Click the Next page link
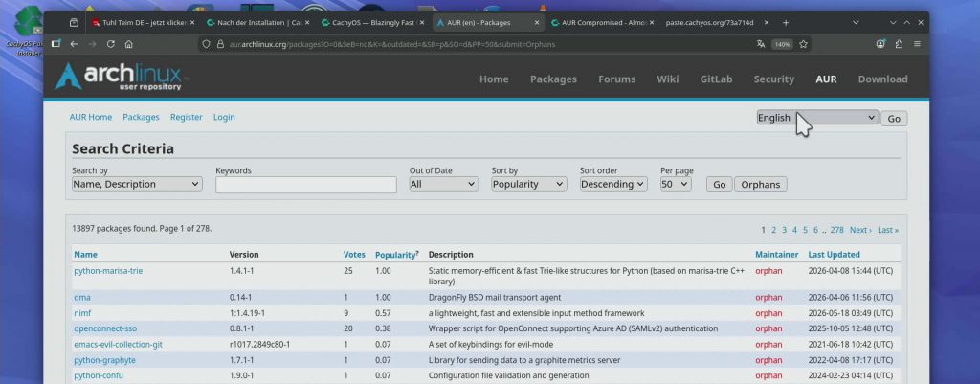Image resolution: width=980 pixels, height=384 pixels. (860, 230)
